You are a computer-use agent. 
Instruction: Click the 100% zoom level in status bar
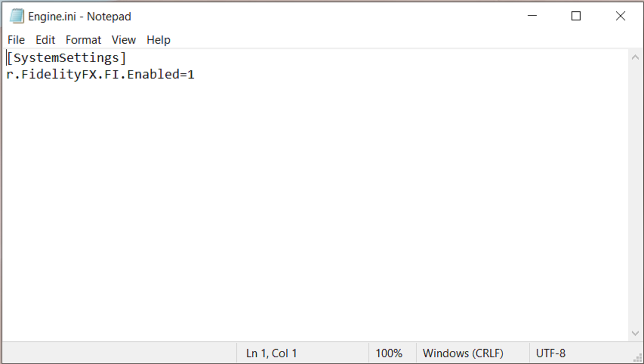point(389,353)
